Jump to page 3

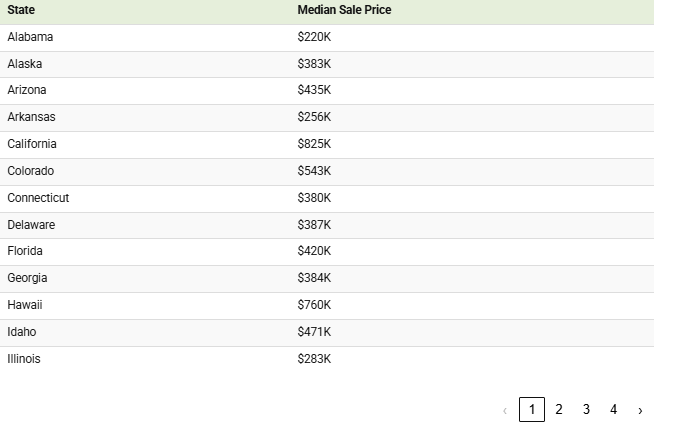pos(586,410)
